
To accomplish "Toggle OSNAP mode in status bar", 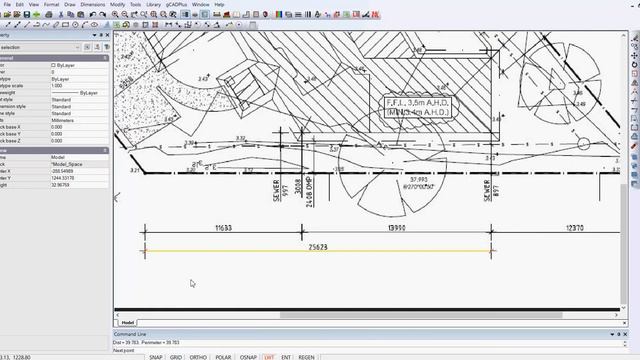I will tap(248, 357).
